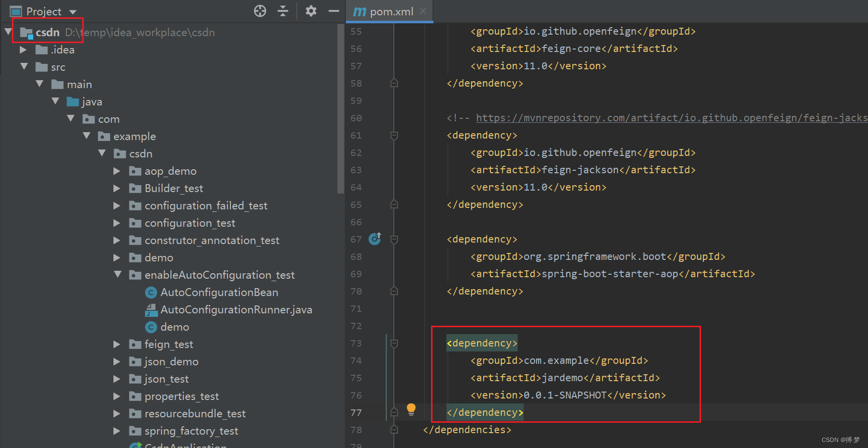Image resolution: width=868 pixels, height=448 pixels.
Task: Select the configuration_failed_test package
Action: pos(206,206)
